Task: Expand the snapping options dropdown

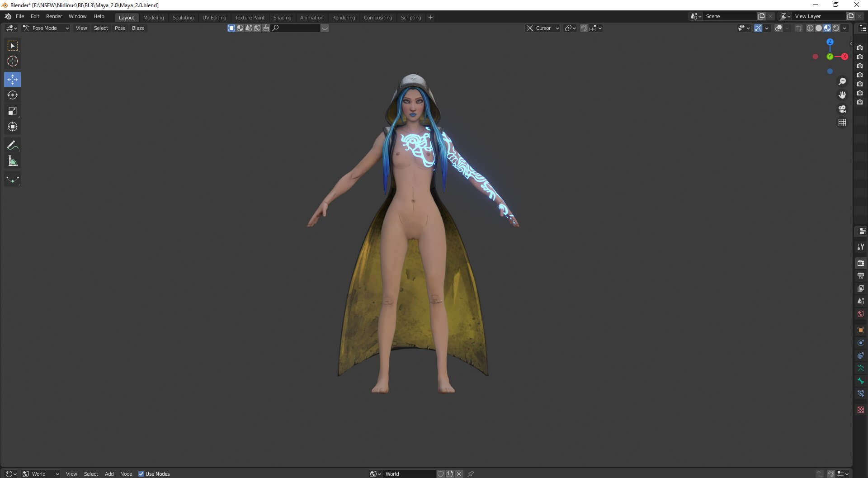Action: pyautogui.click(x=595, y=28)
